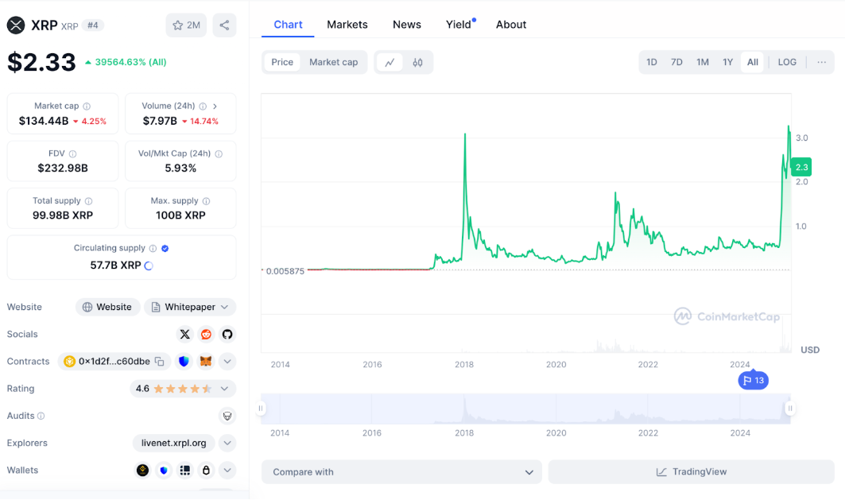Grab the right handle of timeline range slider
845x504 pixels.
pyautogui.click(x=790, y=409)
